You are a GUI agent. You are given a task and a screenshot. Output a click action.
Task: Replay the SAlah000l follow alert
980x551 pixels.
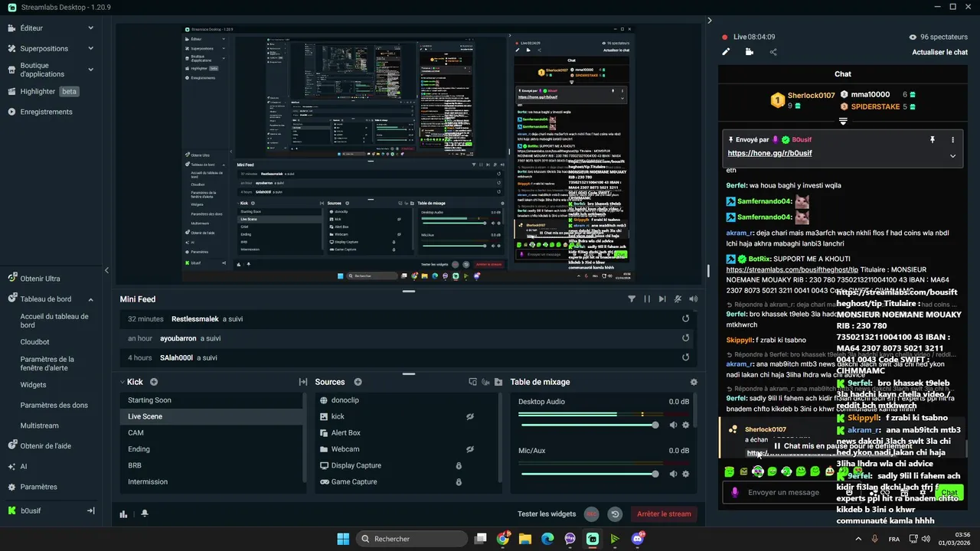(x=685, y=357)
